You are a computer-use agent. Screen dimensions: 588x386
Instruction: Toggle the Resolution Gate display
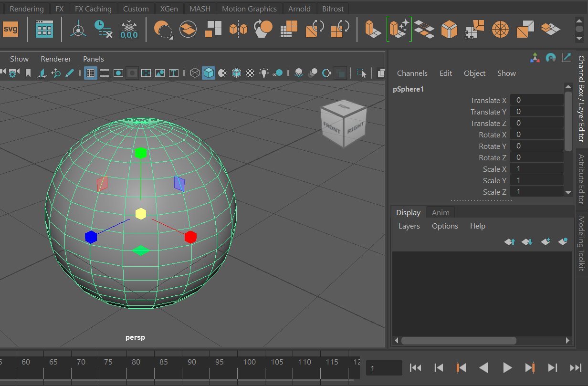tap(118, 73)
